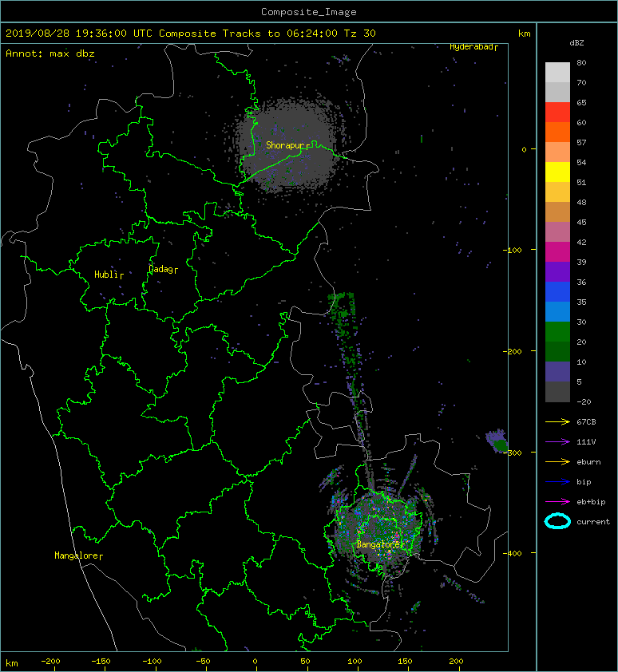Click the 200 tick label on the bottom axis
618x672 pixels.
point(456,662)
